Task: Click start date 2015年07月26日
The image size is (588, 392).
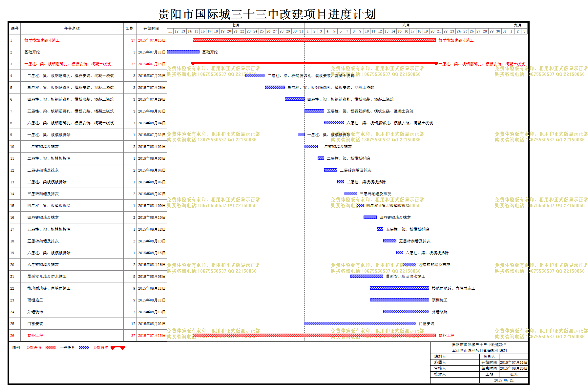Action: tap(152, 88)
